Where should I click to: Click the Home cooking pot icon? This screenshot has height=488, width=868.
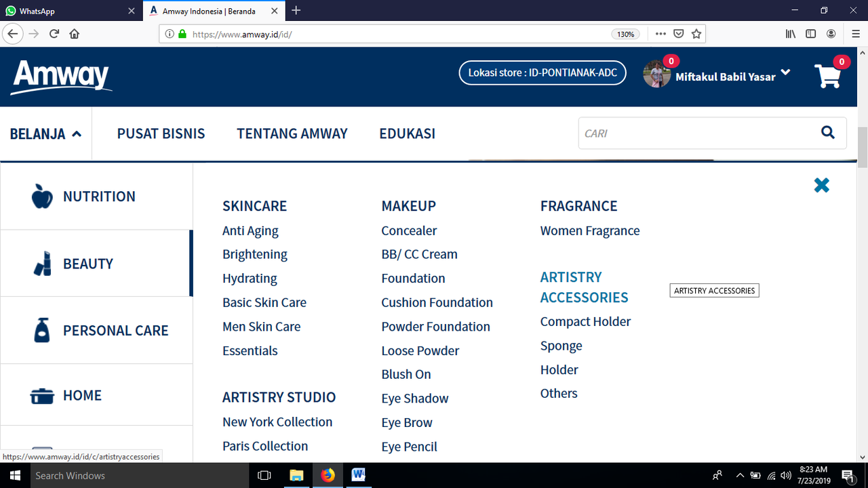[42, 396]
